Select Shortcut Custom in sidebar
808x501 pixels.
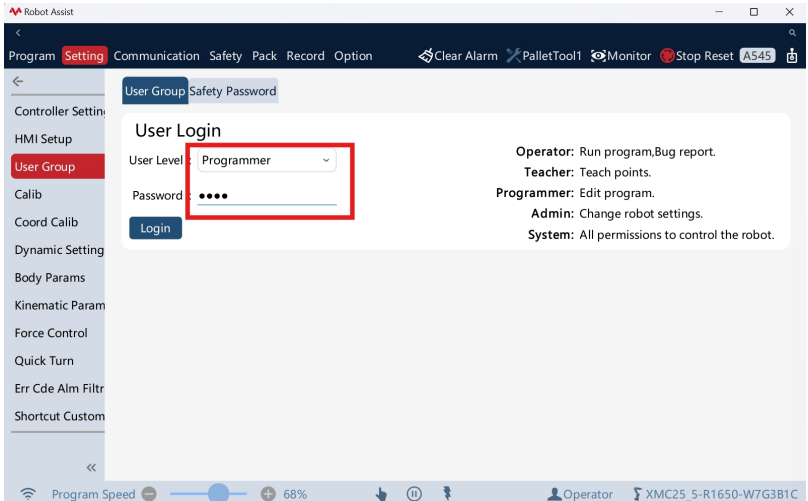(58, 416)
